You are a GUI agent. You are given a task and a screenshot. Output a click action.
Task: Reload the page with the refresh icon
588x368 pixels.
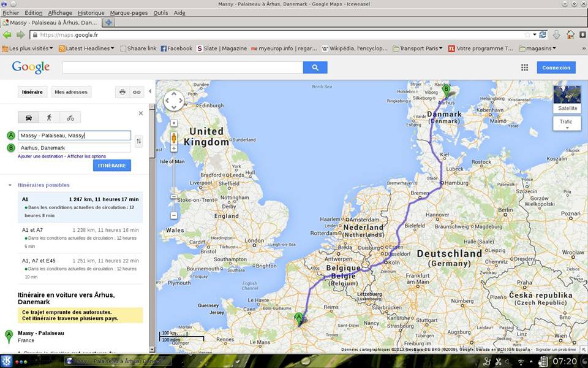pos(543,35)
